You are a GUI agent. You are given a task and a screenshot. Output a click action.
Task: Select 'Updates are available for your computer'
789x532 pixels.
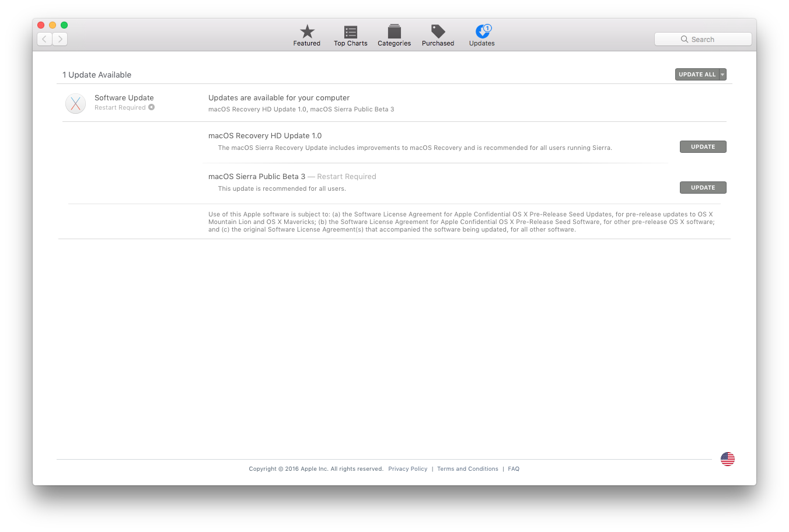pyautogui.click(x=279, y=98)
